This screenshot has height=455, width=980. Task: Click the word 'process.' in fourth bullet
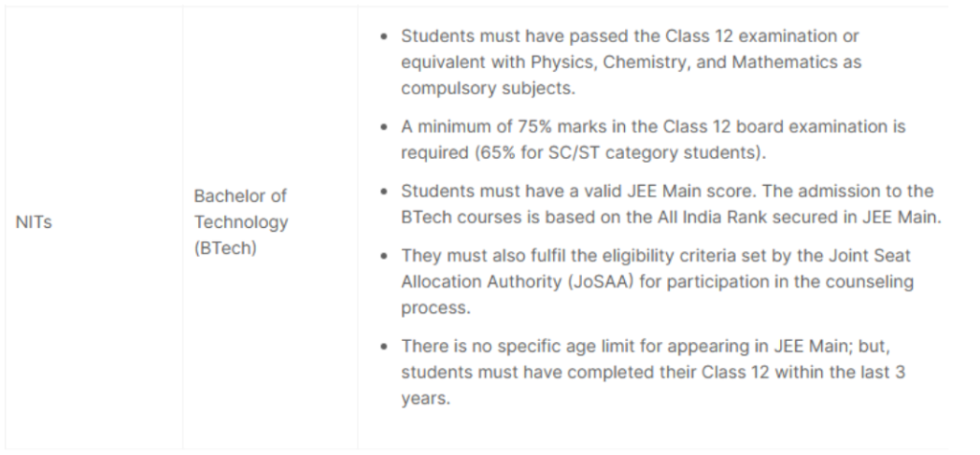pos(435,308)
